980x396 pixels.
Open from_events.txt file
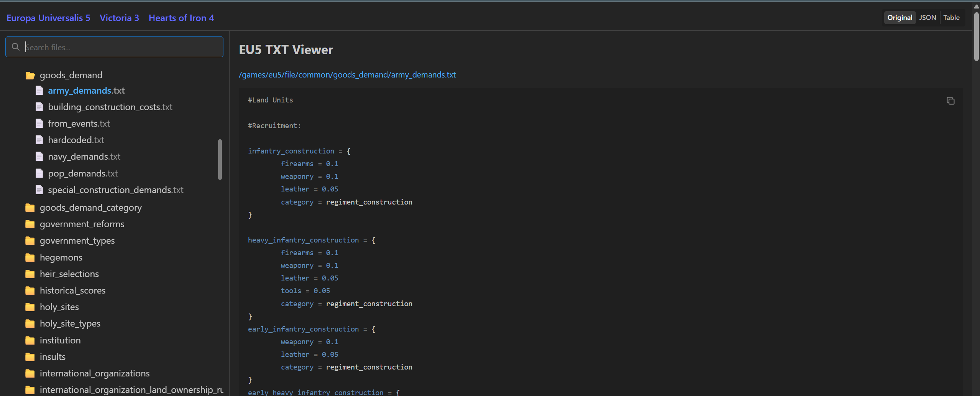pos(79,124)
